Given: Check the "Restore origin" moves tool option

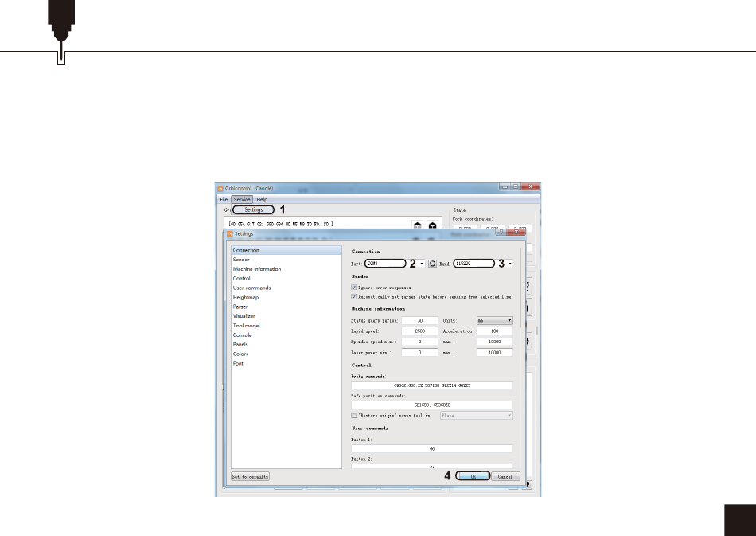Looking at the screenshot, I should [354, 416].
